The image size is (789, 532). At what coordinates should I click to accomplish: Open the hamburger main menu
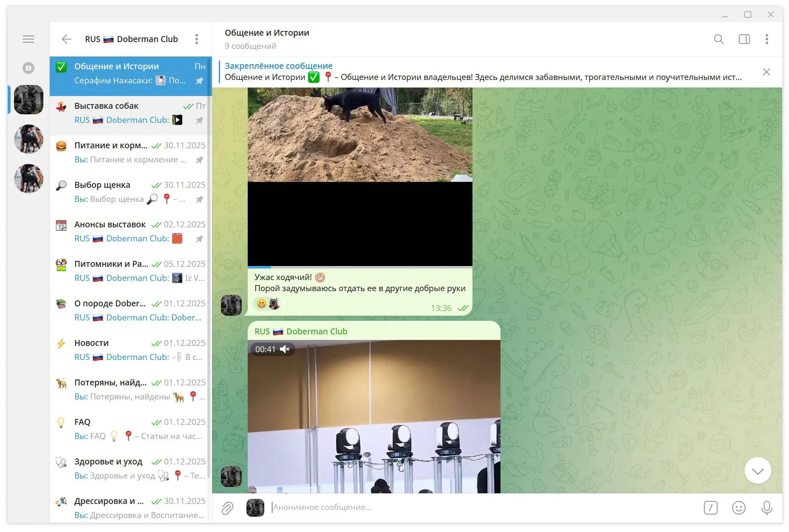click(28, 39)
